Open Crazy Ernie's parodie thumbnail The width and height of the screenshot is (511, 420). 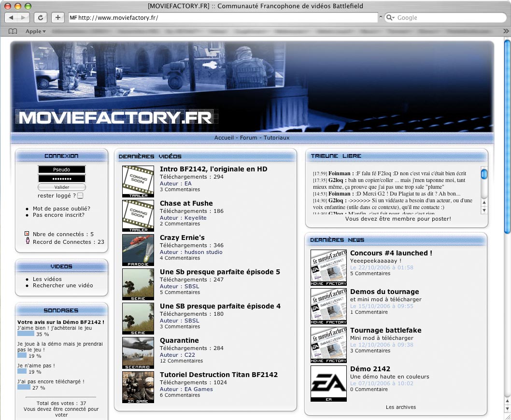[x=138, y=250]
